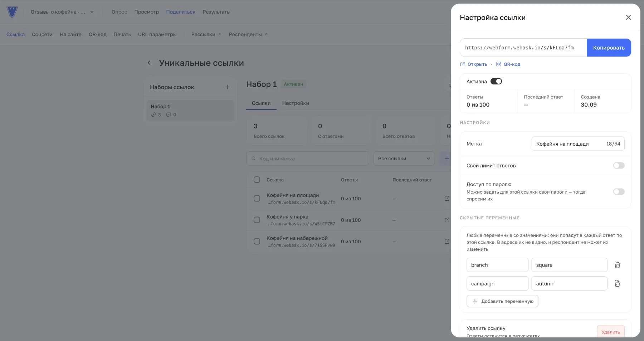Check the Кофейня на набережной row checkbox
The height and width of the screenshot is (341, 644).
click(x=257, y=242)
